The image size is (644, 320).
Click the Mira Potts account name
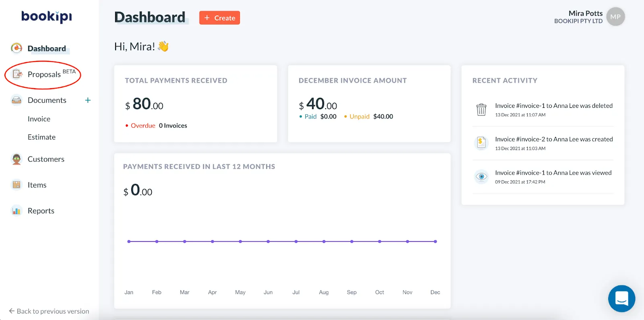click(586, 13)
